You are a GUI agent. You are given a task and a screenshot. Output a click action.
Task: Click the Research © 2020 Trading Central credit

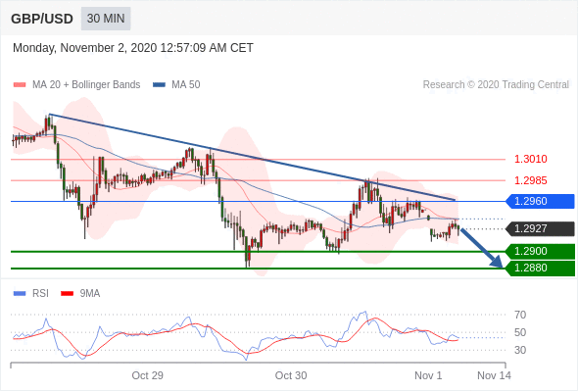[496, 85]
